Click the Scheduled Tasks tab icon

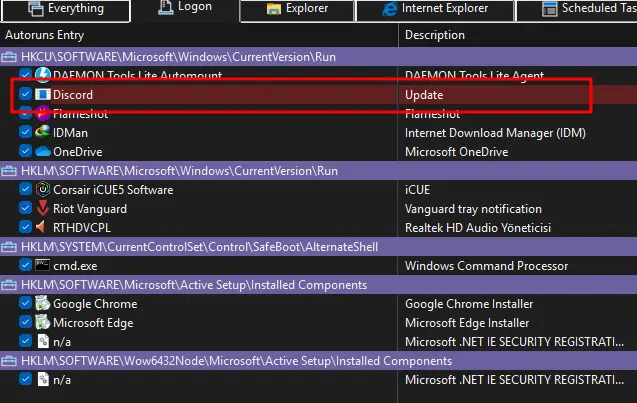coord(550,9)
